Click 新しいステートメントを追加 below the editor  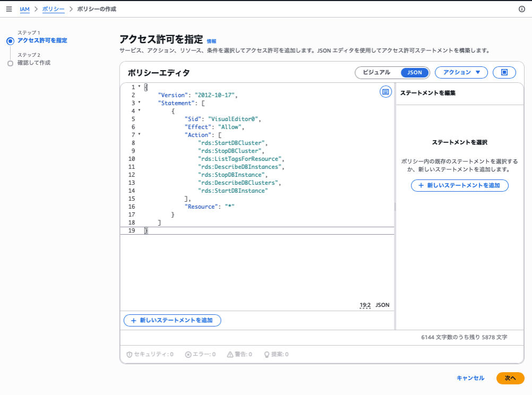173,320
